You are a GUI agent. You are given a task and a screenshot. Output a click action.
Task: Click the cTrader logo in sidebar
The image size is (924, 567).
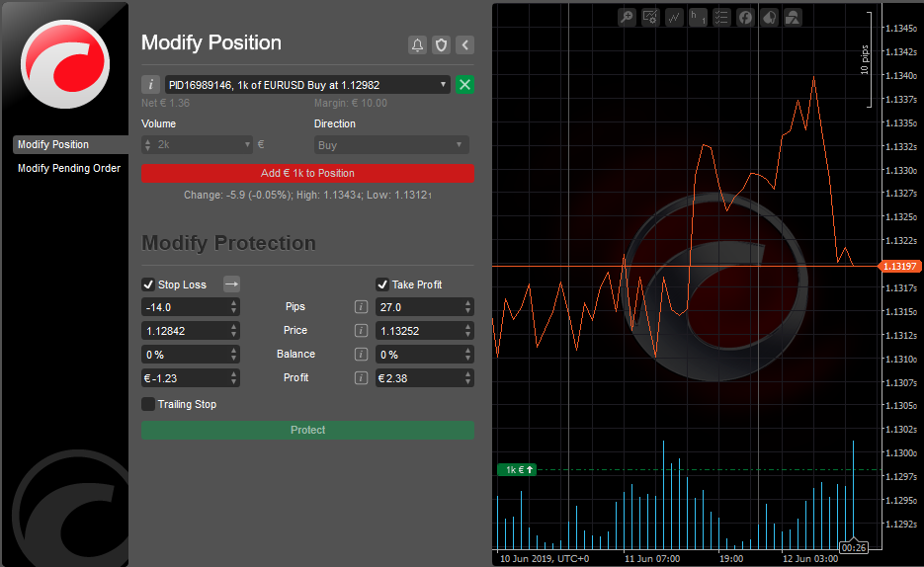pyautogui.click(x=65, y=64)
